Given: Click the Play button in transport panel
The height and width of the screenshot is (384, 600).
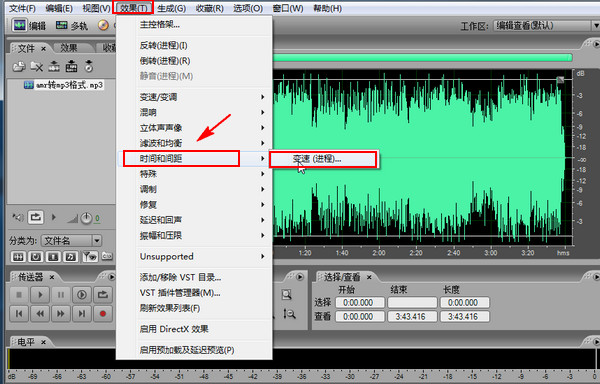Looking at the screenshot, I should click(x=40, y=295).
